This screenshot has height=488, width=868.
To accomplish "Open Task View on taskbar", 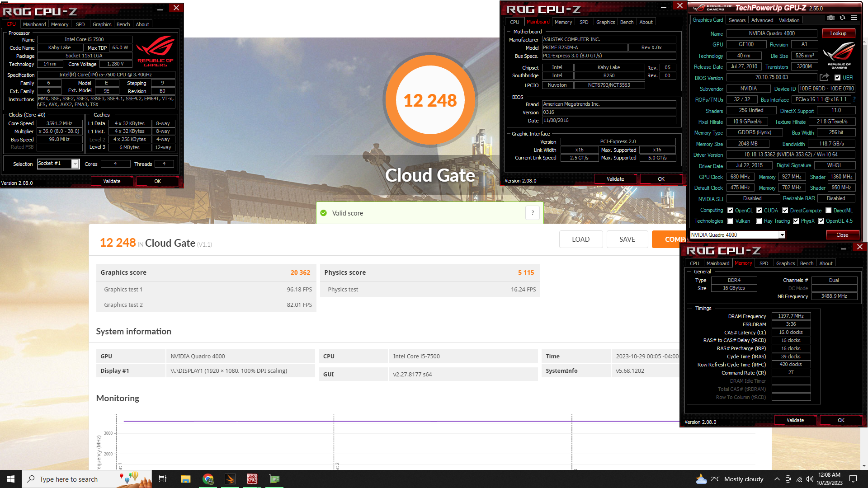I will (x=163, y=479).
